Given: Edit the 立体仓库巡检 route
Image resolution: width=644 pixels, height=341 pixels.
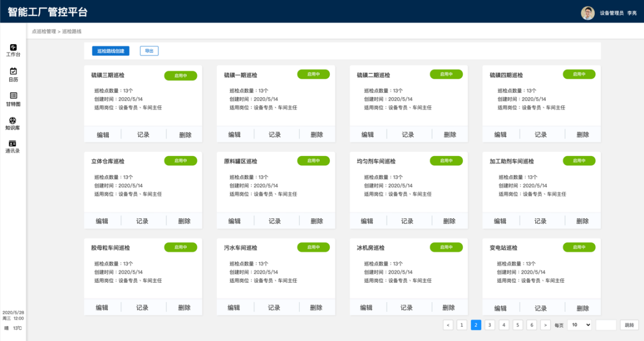Looking at the screenshot, I should [x=102, y=221].
